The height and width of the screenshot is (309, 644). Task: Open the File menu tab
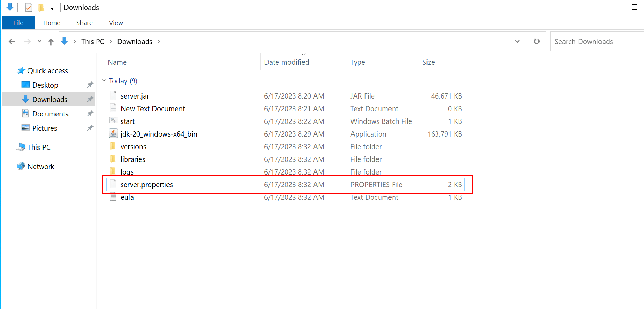pos(18,23)
